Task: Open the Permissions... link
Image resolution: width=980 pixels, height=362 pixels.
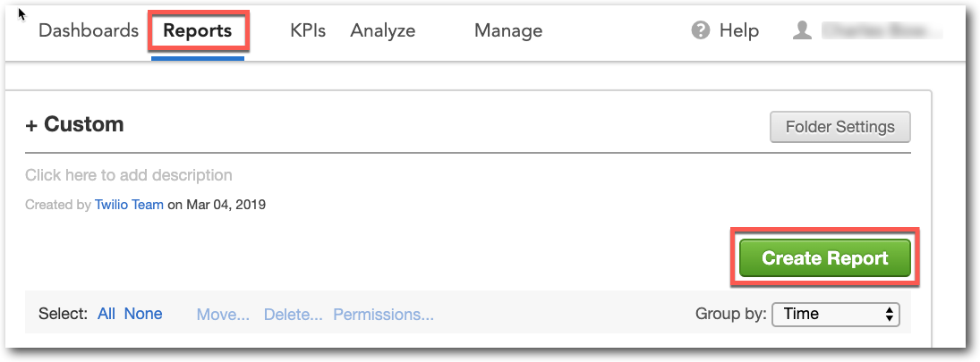Action: click(383, 315)
